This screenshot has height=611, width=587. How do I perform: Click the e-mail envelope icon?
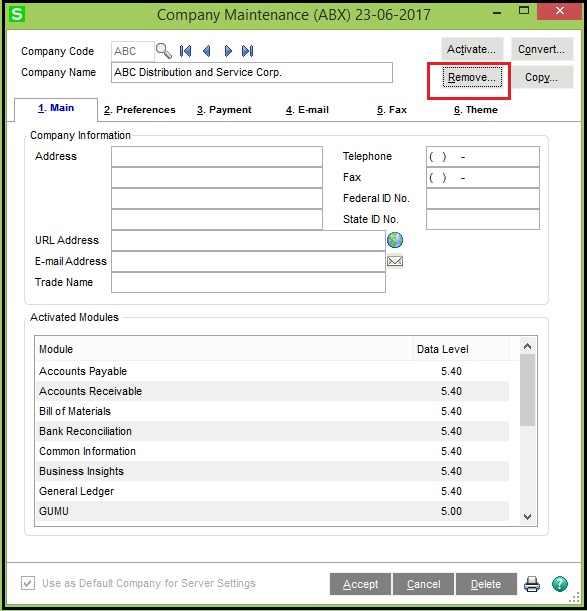coord(395,261)
